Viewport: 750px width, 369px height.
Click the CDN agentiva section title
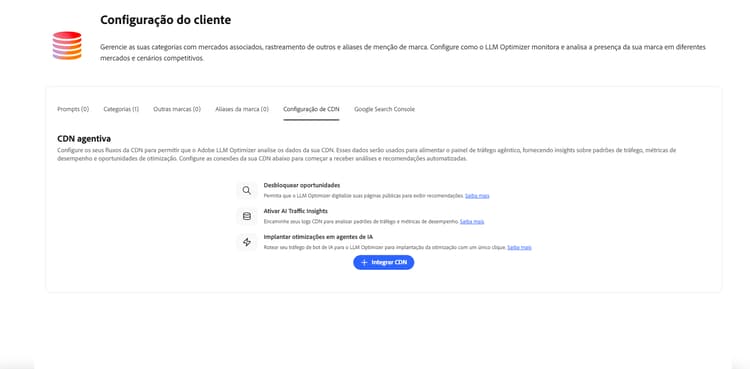click(84, 139)
